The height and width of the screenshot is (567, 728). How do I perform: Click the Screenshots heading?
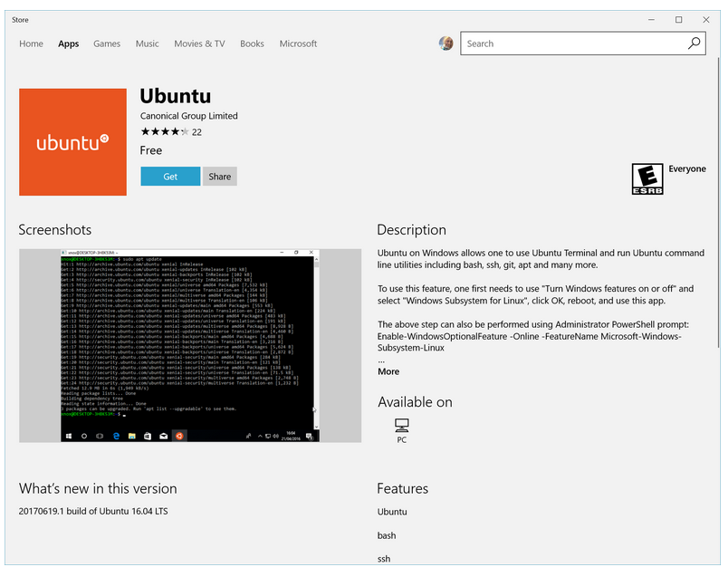tap(55, 230)
